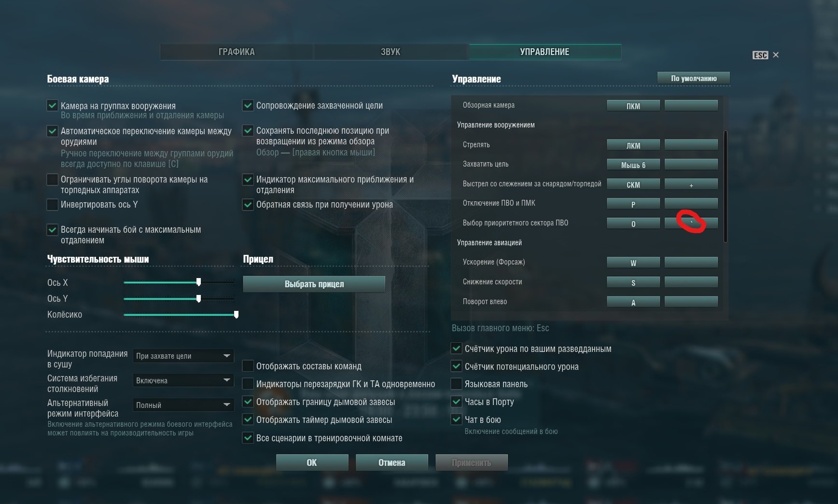Toggle Отображать таймер дымовой завесы

coord(248,420)
